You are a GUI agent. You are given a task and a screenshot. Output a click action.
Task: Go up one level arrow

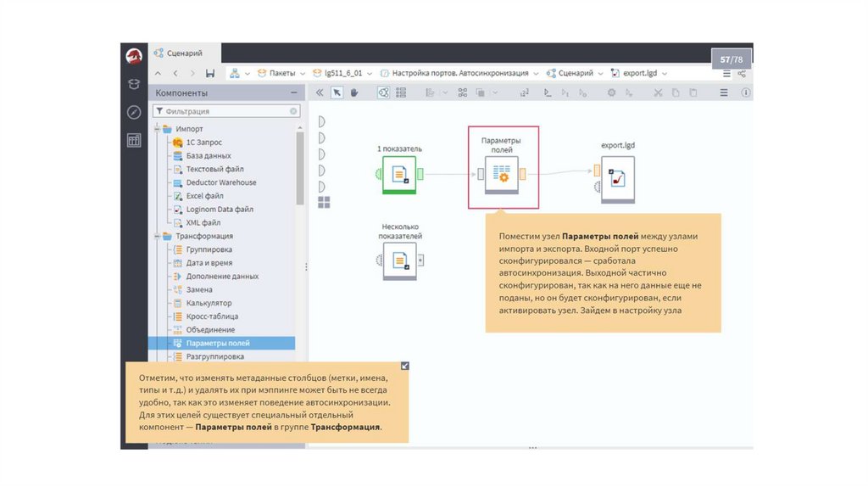pos(159,73)
